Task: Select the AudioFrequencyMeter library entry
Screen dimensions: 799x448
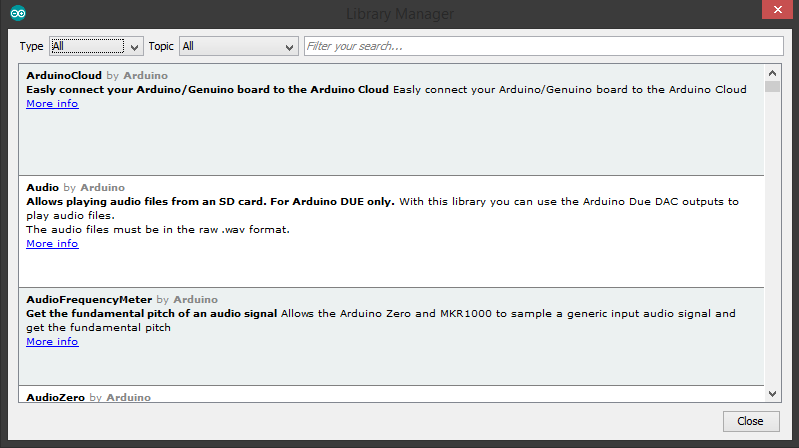Action: click(x=391, y=337)
